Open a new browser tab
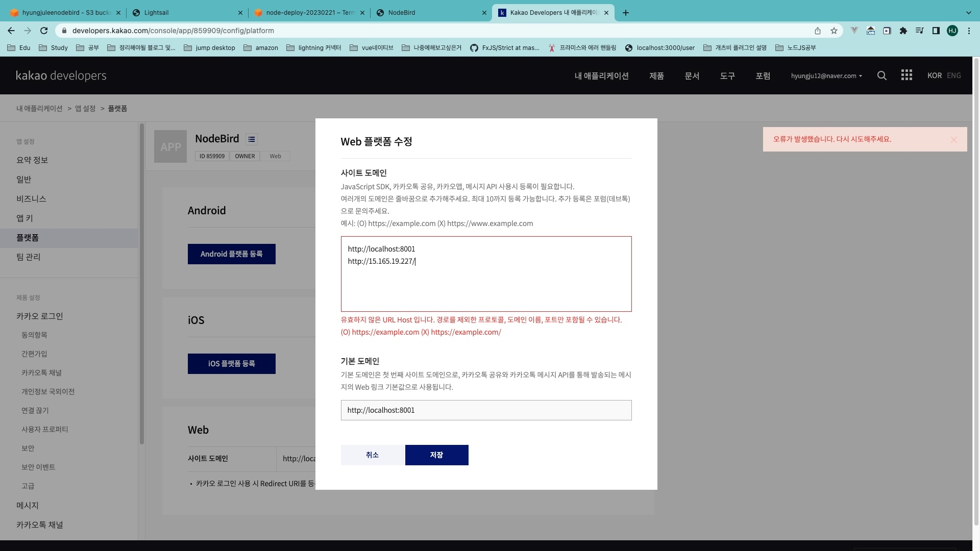This screenshot has height=551, width=980. [626, 13]
